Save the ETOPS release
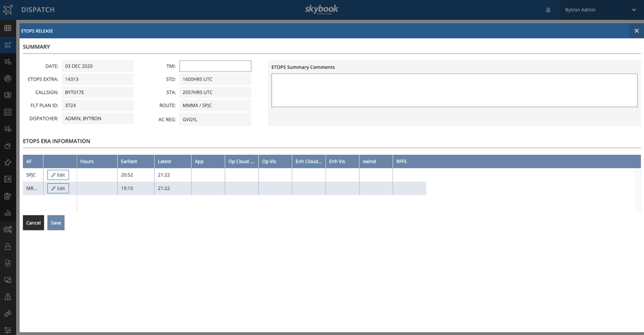The width and height of the screenshot is (644, 335). [x=56, y=223]
